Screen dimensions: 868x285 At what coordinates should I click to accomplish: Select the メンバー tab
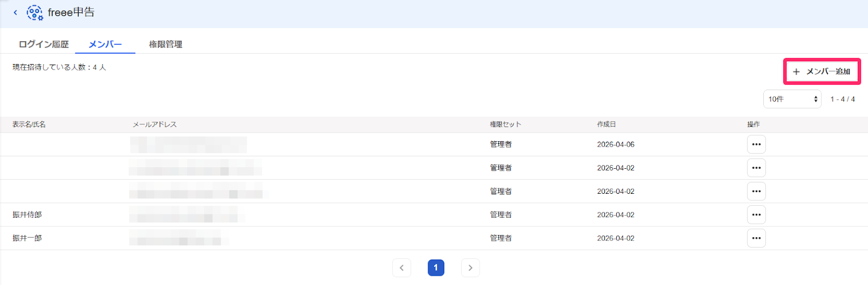coord(105,45)
